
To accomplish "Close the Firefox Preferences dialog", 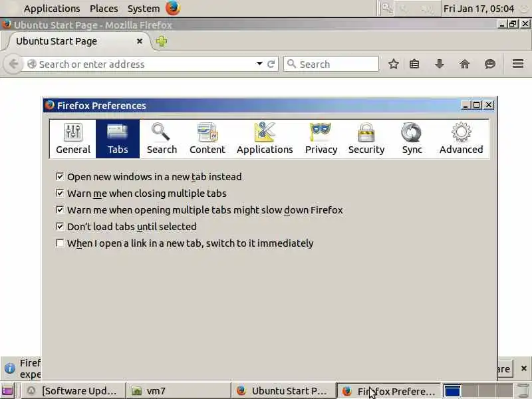I will 488,105.
